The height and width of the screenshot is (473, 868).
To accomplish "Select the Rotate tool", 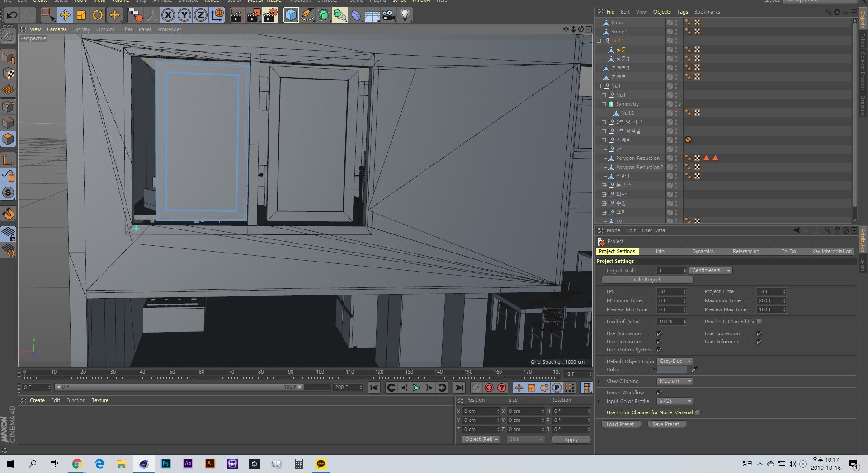I will coord(98,15).
